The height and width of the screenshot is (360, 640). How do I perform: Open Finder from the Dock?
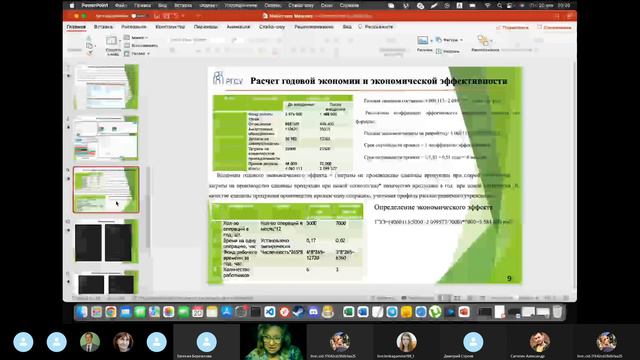[x=82, y=312]
